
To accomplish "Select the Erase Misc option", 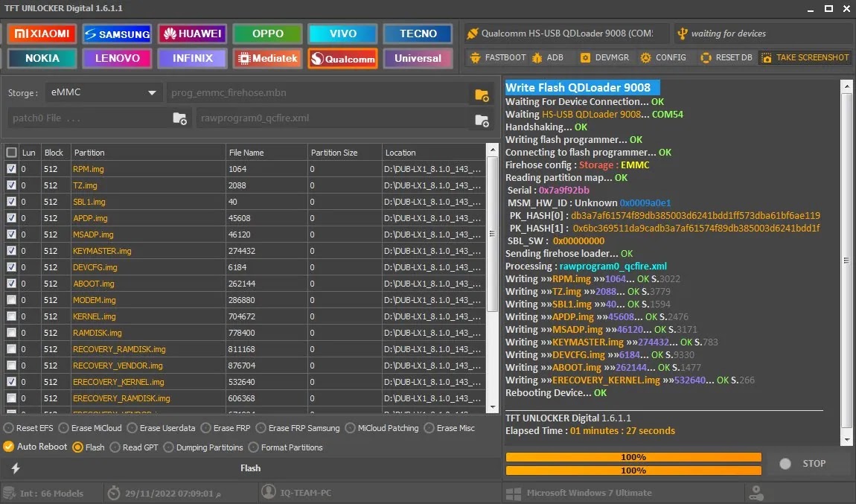I will (x=450, y=428).
